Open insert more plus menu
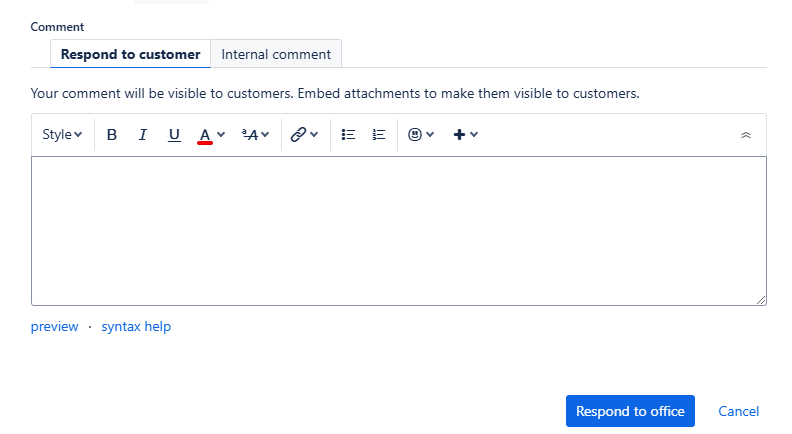The image size is (792, 434). (459, 135)
